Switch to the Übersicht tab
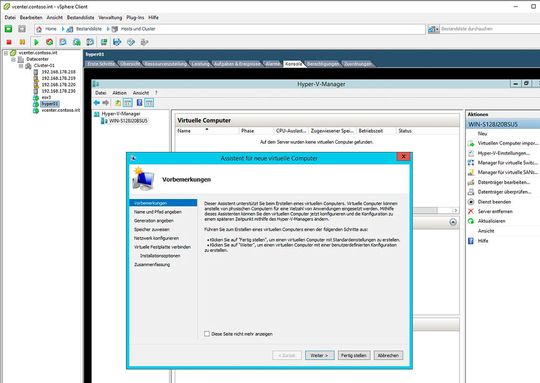The height and width of the screenshot is (383, 540). click(130, 64)
